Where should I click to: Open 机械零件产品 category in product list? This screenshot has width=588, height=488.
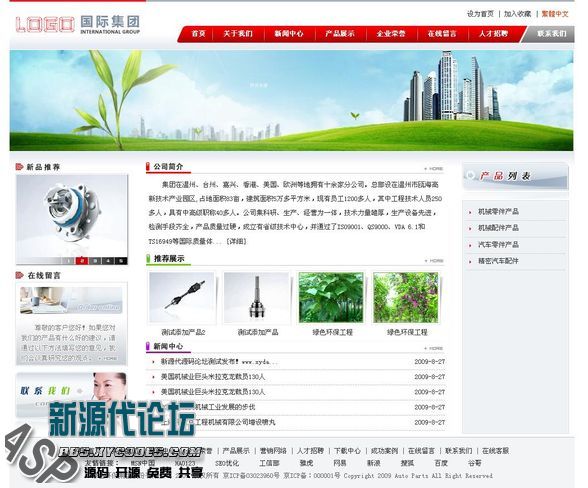tap(498, 212)
